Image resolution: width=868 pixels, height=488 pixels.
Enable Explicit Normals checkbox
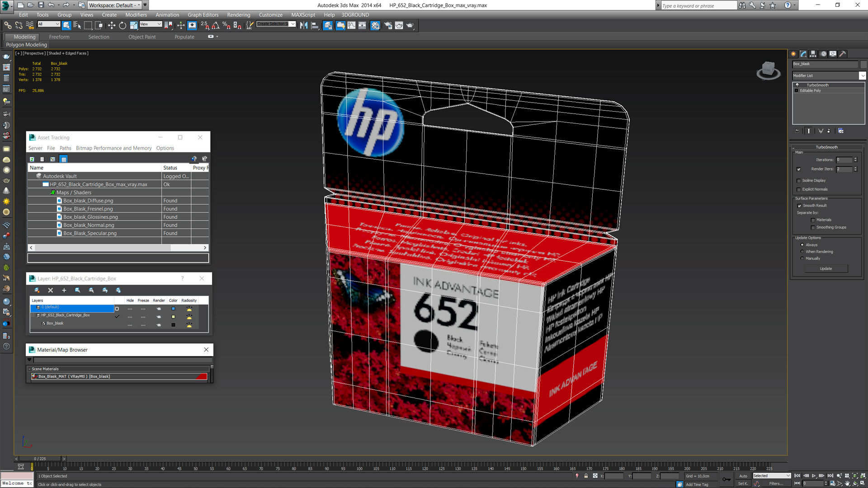point(799,190)
